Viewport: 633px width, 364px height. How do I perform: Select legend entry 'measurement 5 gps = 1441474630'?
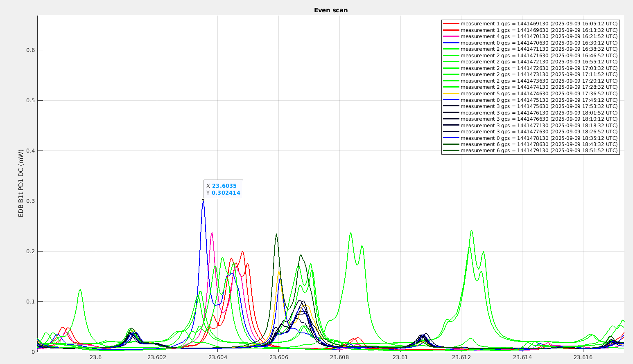[530, 94]
